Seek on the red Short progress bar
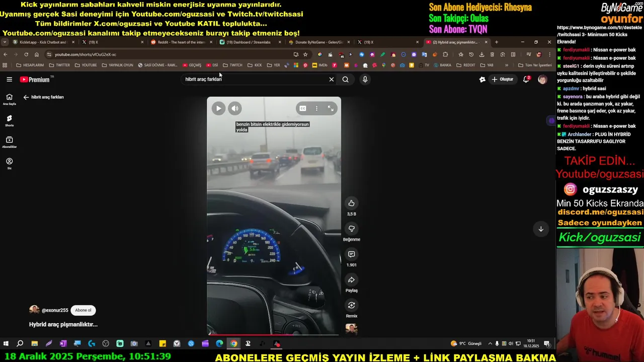Screen dimensions: 644x362 pyautogui.click(x=274, y=334)
